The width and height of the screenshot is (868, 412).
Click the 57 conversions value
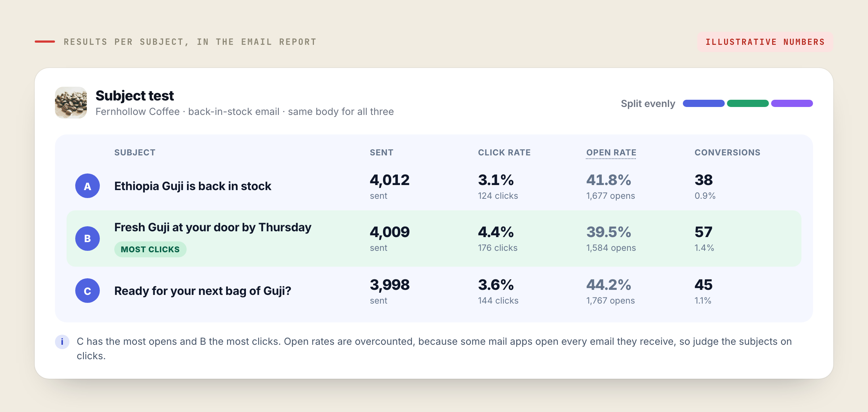tap(703, 232)
